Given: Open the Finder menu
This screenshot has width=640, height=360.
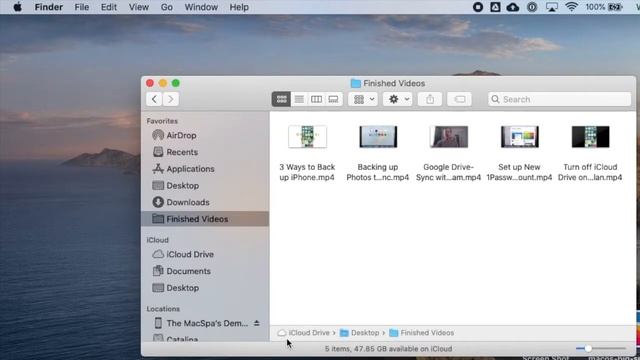Looking at the screenshot, I should (x=49, y=7).
